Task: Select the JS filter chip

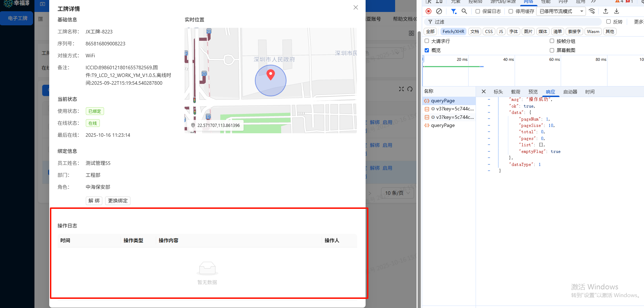Action: [501, 32]
